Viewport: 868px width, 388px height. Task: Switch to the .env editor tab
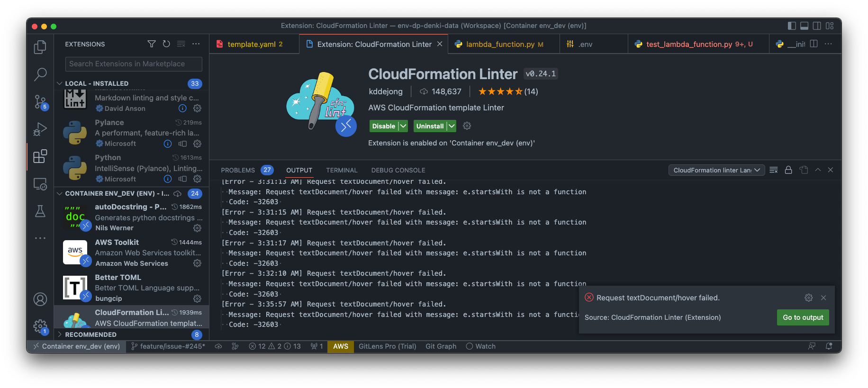tap(594, 44)
